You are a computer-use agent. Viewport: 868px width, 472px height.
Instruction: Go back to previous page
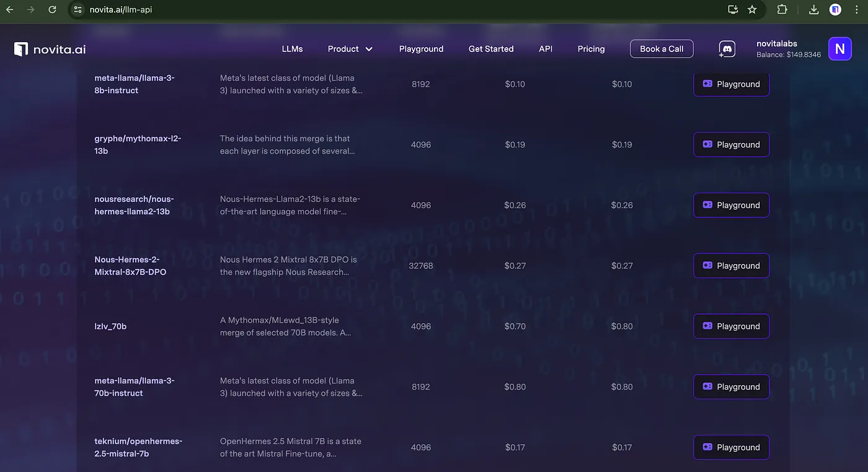(x=9, y=10)
